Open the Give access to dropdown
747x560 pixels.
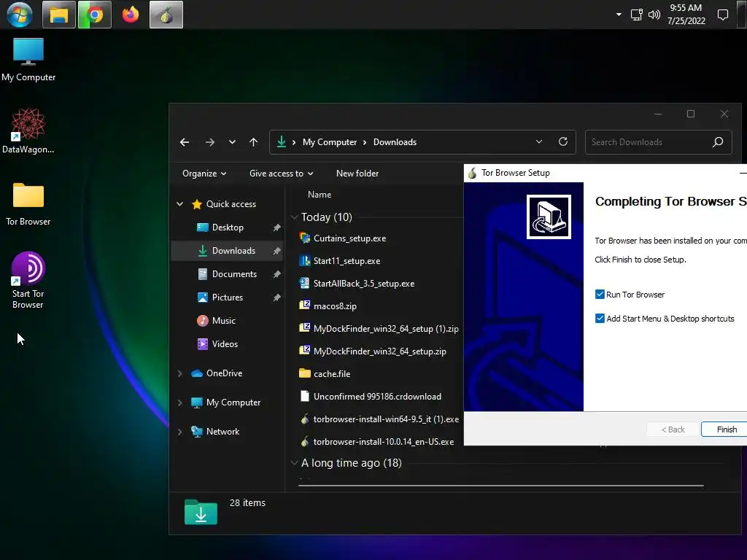(x=281, y=174)
